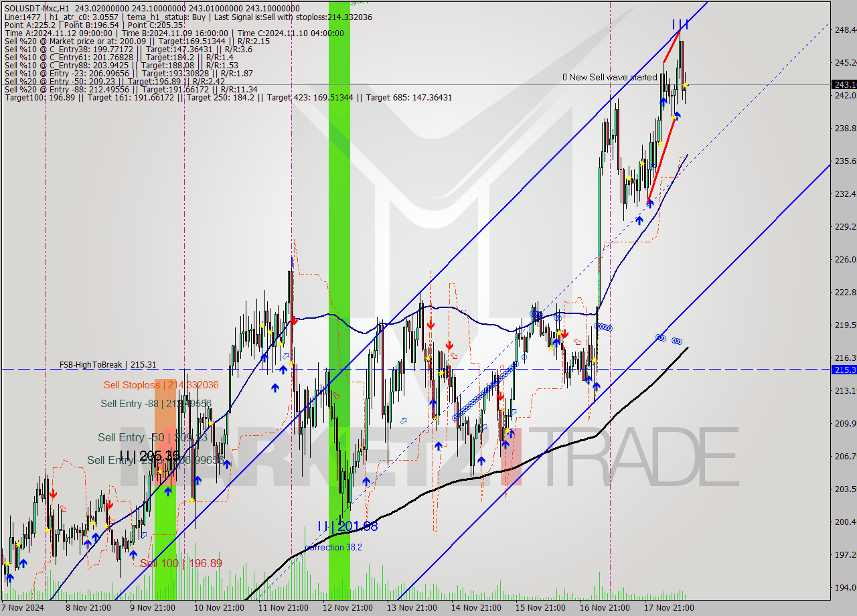Viewport: 857px width, 616px height.
Task: Click the '17 Nov 21:00' time axis label
Action: [x=669, y=608]
